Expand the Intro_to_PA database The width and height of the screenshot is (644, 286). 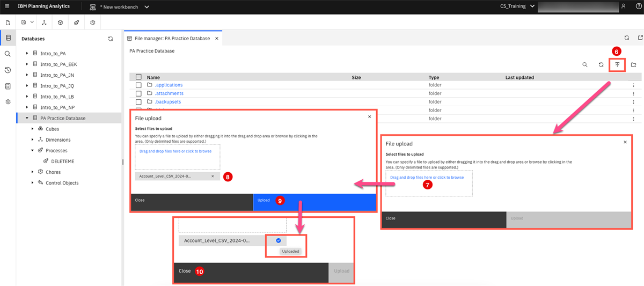[x=27, y=54]
